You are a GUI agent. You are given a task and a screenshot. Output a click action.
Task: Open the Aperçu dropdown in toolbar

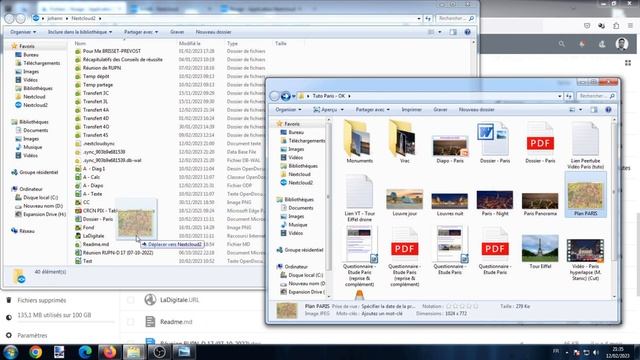click(x=329, y=109)
